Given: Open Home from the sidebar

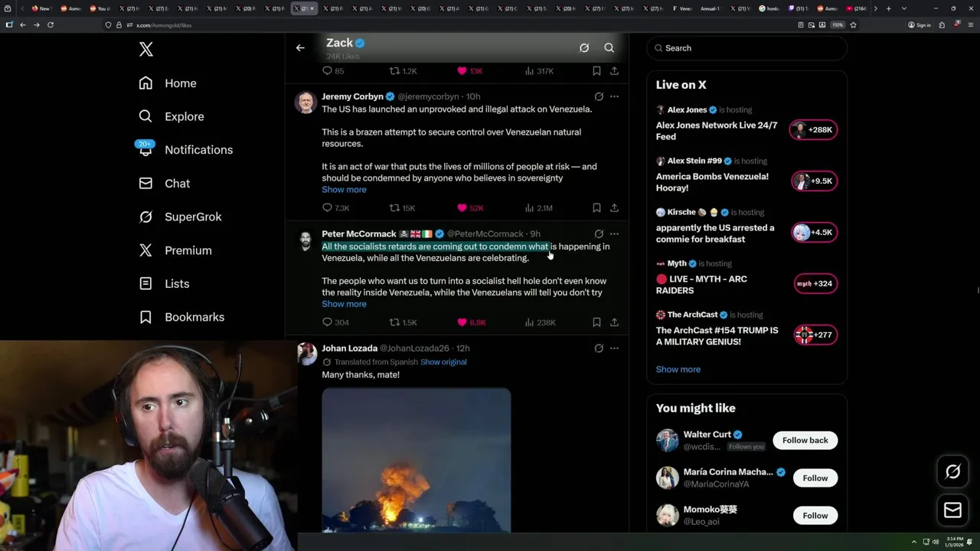Looking at the screenshot, I should pyautogui.click(x=167, y=83).
